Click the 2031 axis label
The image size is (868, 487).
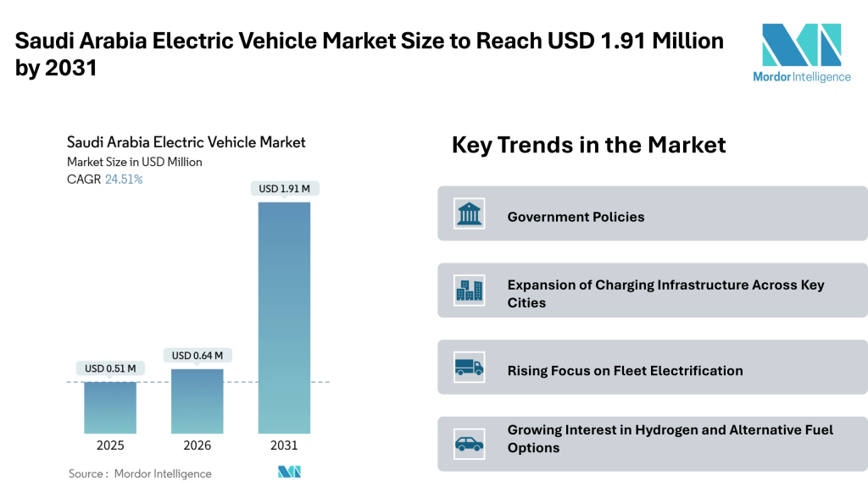285,445
